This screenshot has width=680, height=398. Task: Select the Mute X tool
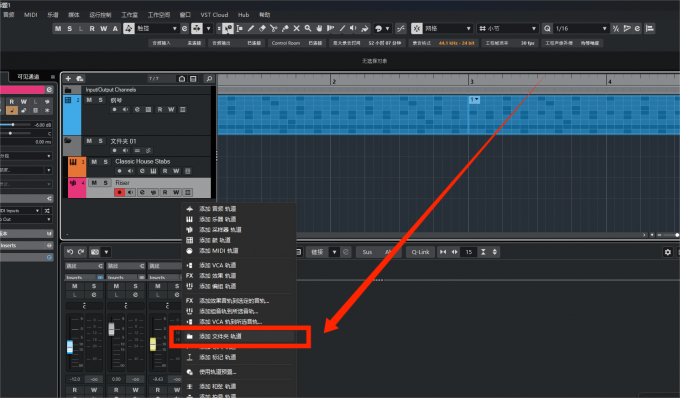pyautogui.click(x=296, y=29)
